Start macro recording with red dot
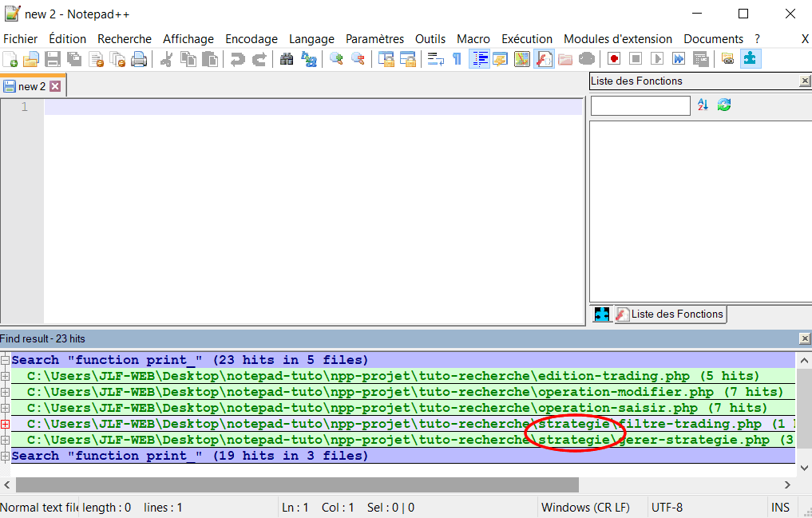Viewport: 812px width, 518px height. (614, 59)
